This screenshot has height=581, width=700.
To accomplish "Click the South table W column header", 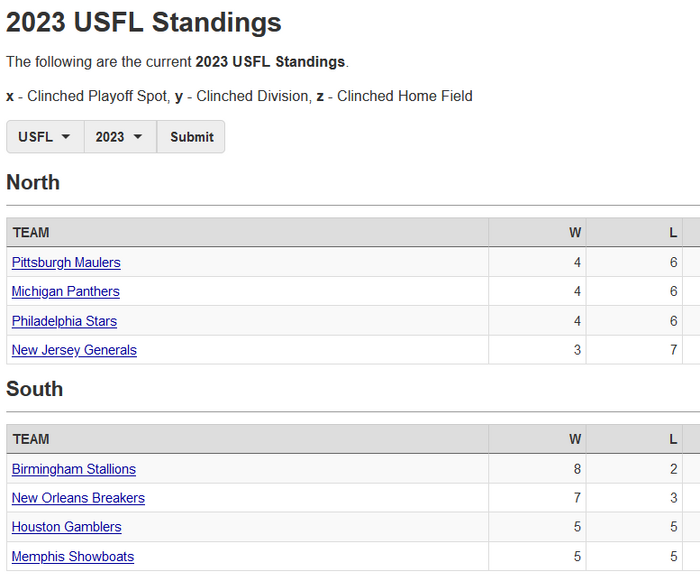I will tap(575, 439).
